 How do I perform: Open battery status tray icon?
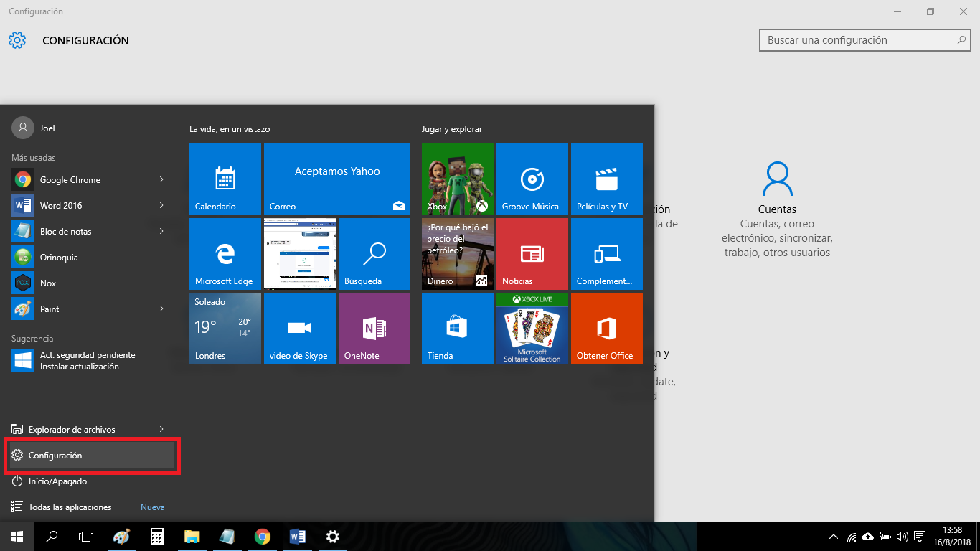tap(885, 537)
